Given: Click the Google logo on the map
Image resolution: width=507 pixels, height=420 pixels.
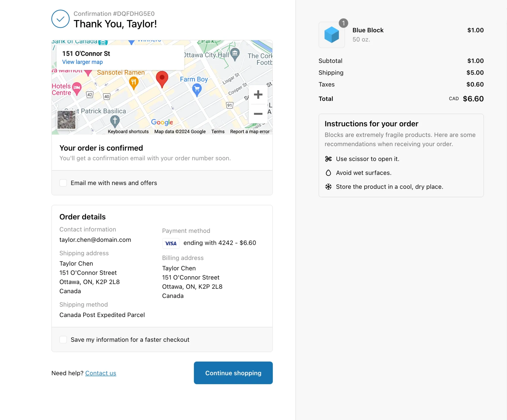Looking at the screenshot, I should coord(162,122).
